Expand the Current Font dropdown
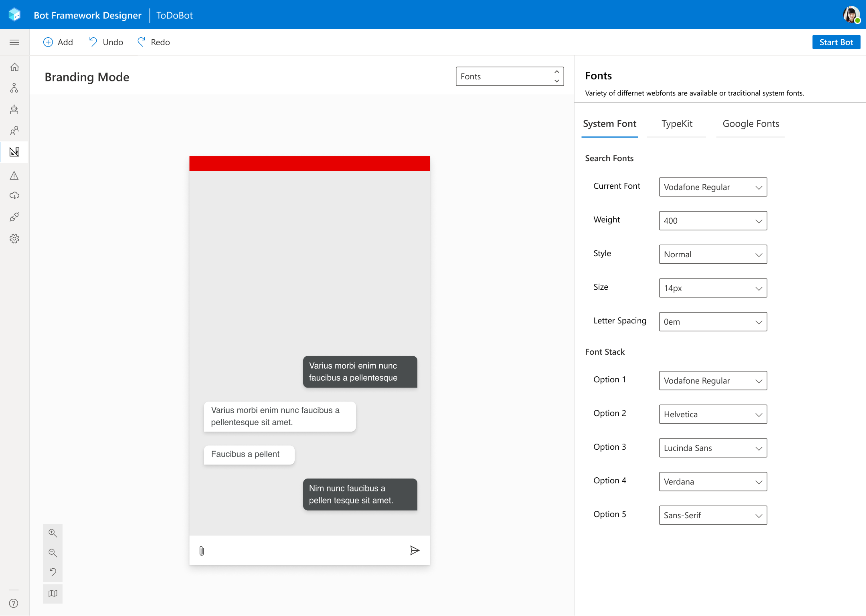 [x=713, y=187]
